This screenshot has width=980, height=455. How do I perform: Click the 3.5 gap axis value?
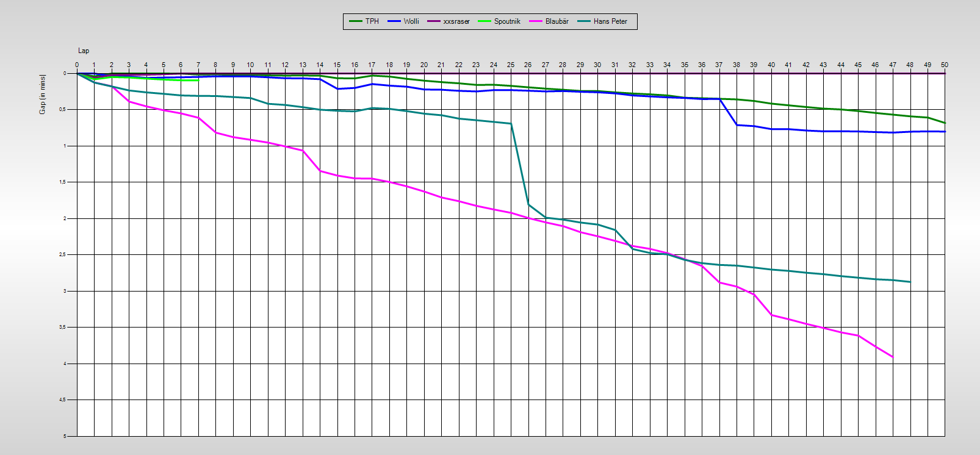(x=62, y=327)
